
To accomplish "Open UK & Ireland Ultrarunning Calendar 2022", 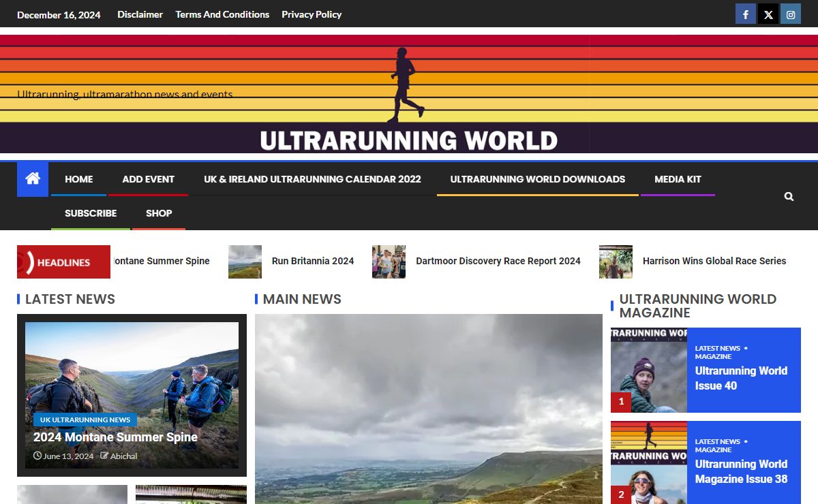I will click(312, 179).
